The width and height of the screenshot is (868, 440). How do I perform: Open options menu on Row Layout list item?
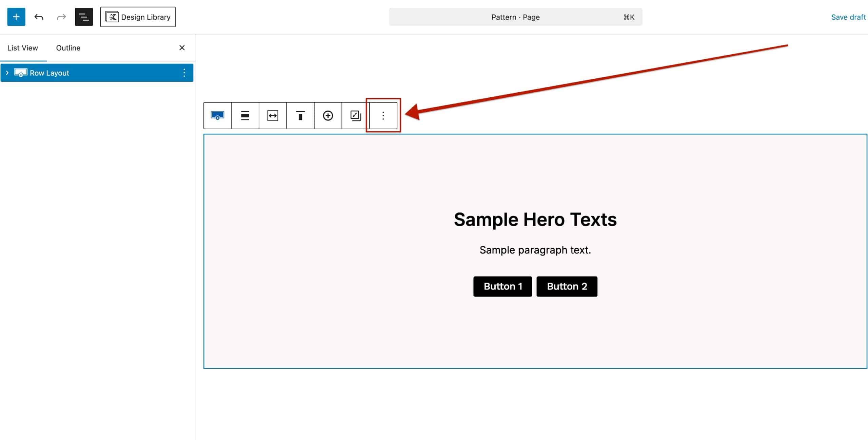pos(184,73)
